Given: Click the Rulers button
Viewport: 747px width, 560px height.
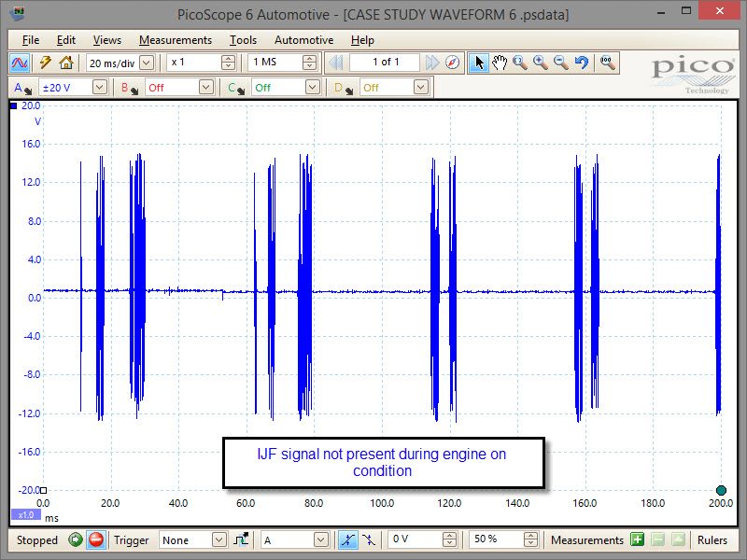Looking at the screenshot, I should [x=712, y=540].
